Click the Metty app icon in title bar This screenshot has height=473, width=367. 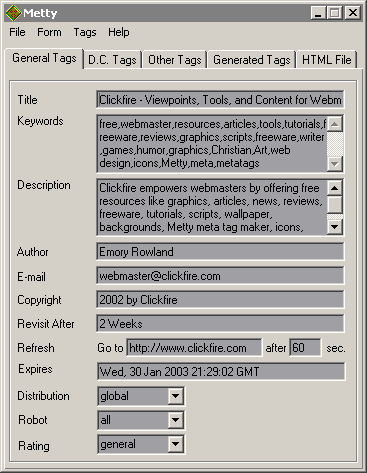point(13,13)
